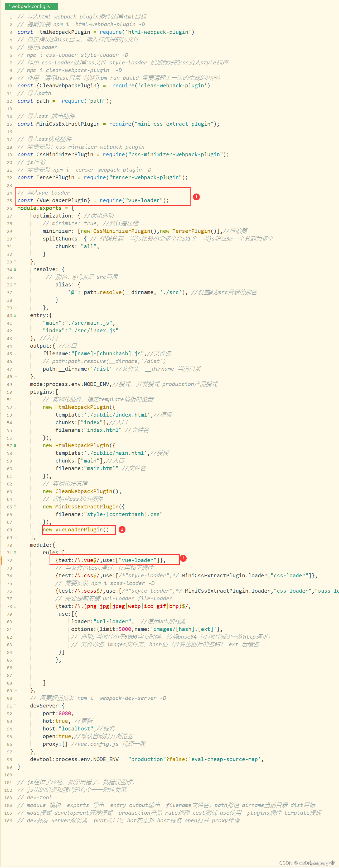Collapse the plugins array at line 50
This screenshot has width=339, height=868.
click(x=15, y=392)
